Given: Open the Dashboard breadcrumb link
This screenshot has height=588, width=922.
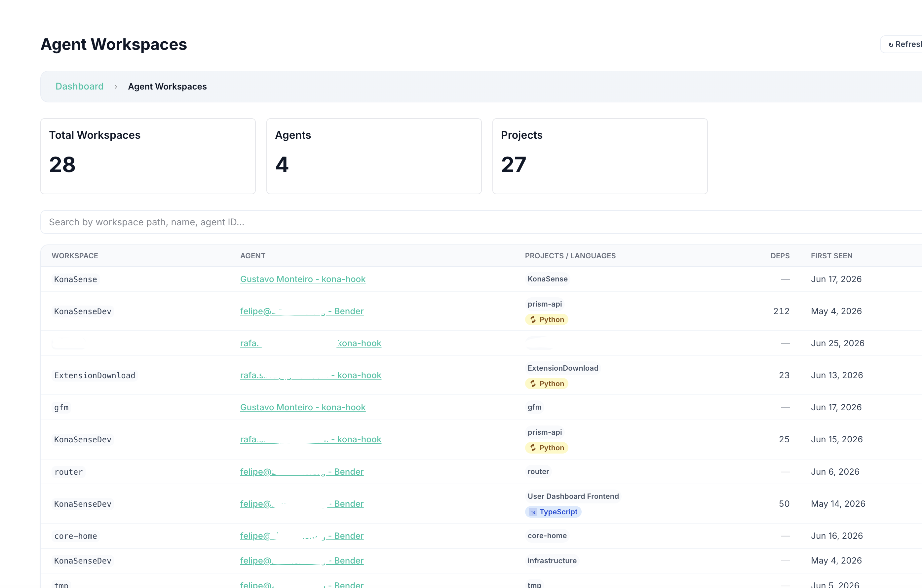Looking at the screenshot, I should (x=80, y=87).
